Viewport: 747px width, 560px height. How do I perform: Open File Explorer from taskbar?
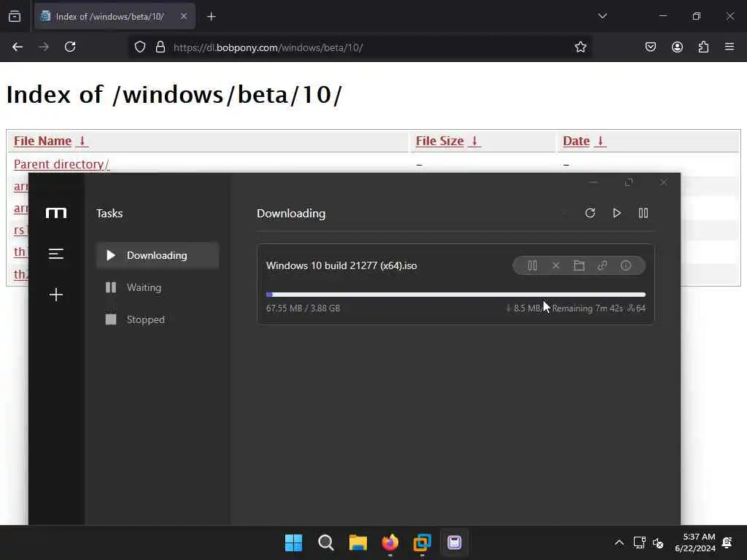[x=357, y=542]
